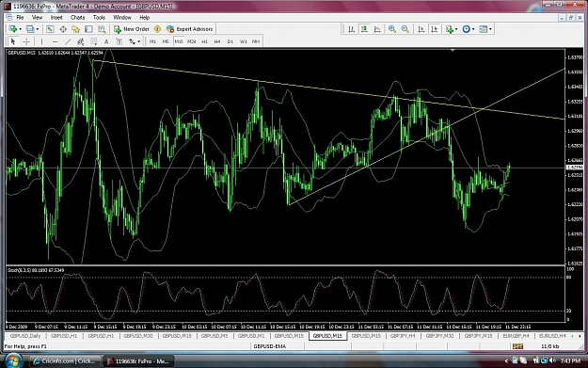The height and width of the screenshot is (368, 588).
Task: Switch to M1 timeframe
Action: 152,41
